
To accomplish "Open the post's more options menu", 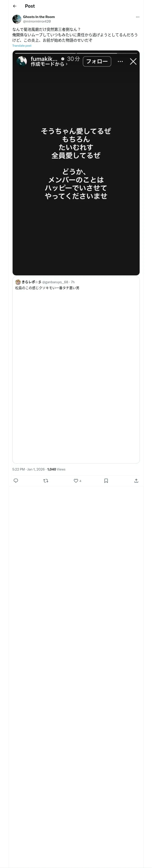I will [x=138, y=17].
